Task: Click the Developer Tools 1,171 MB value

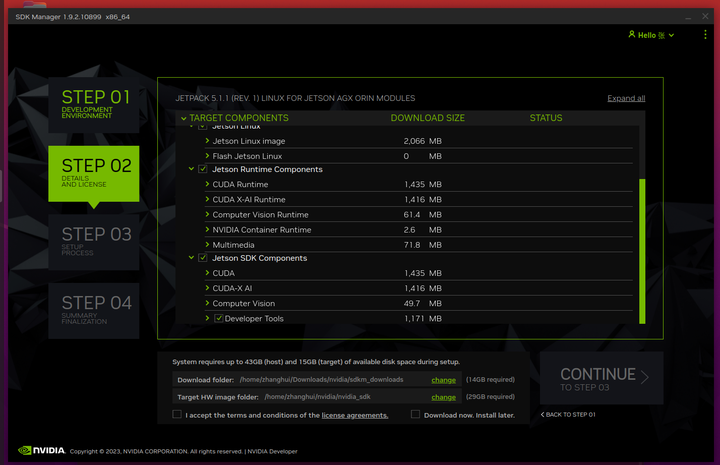Action: point(422,318)
